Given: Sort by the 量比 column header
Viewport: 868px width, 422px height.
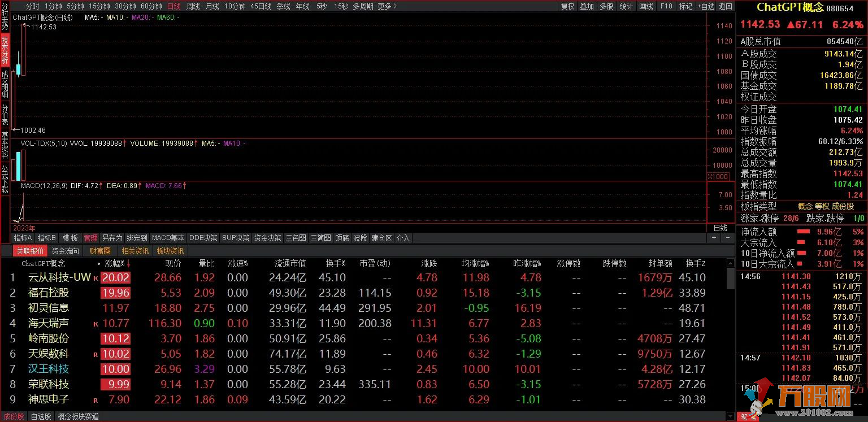Looking at the screenshot, I should 206,264.
